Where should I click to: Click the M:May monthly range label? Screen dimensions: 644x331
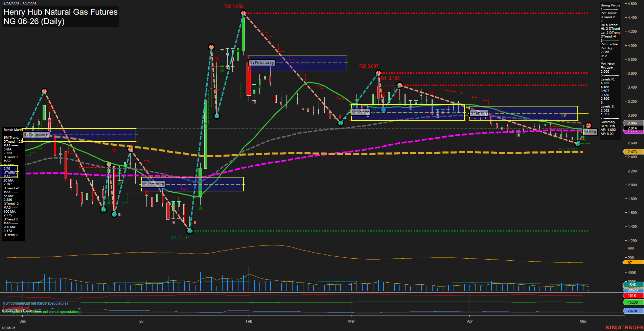590,132
